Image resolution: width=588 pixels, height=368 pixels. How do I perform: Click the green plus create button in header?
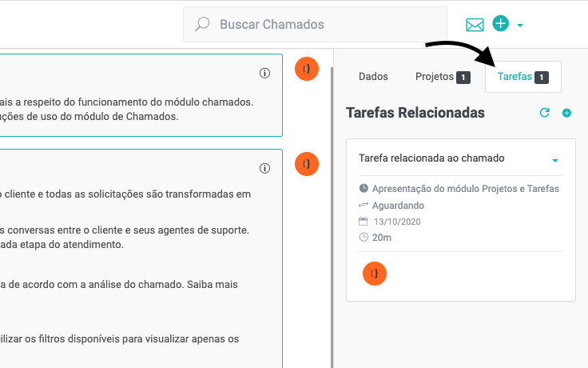coord(500,24)
